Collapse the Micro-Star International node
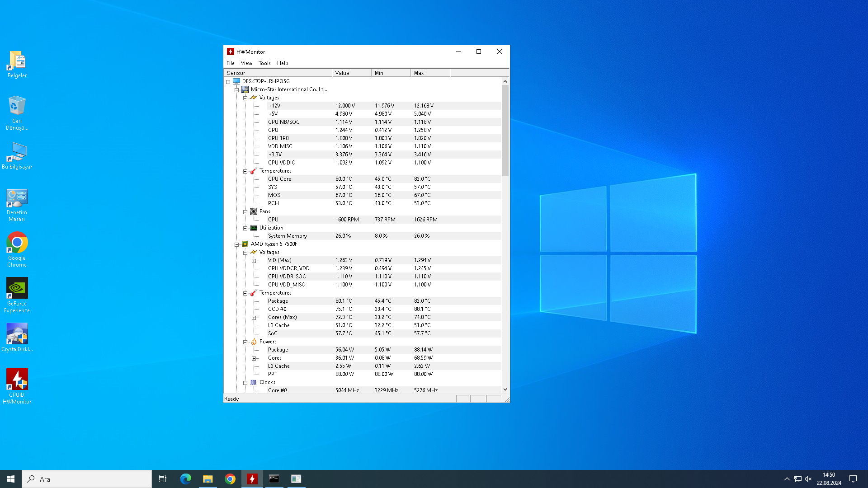The width and height of the screenshot is (868, 488). click(236, 90)
